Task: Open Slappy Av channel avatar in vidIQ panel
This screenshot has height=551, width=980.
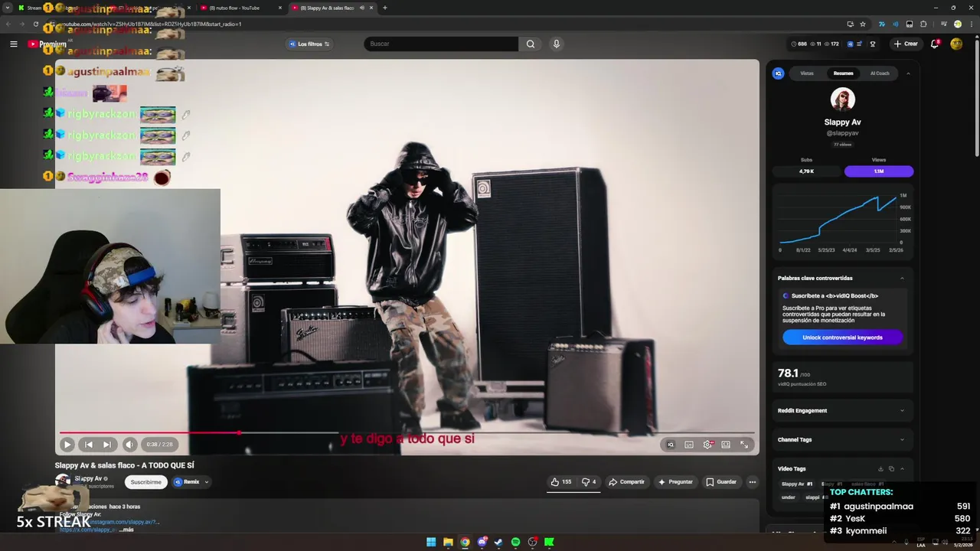Action: (843, 99)
